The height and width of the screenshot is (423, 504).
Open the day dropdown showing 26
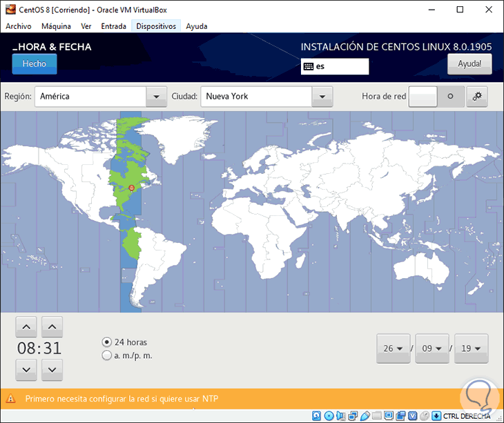click(x=394, y=348)
